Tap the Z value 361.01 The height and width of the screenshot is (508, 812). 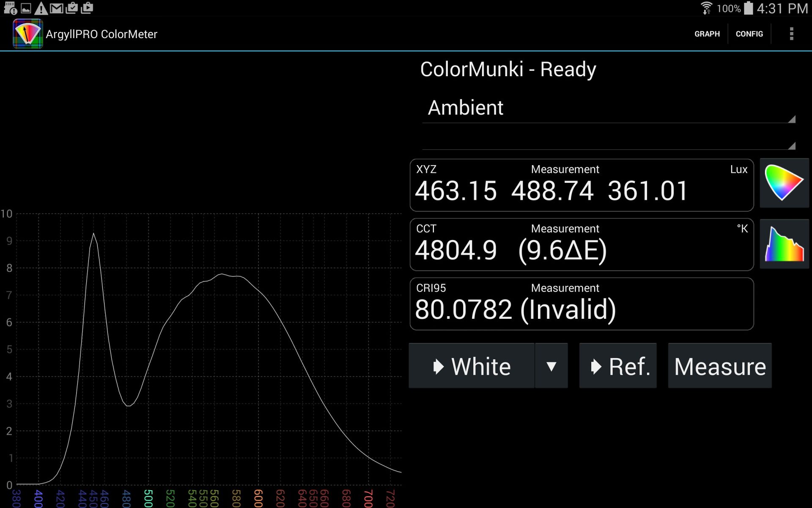click(648, 191)
